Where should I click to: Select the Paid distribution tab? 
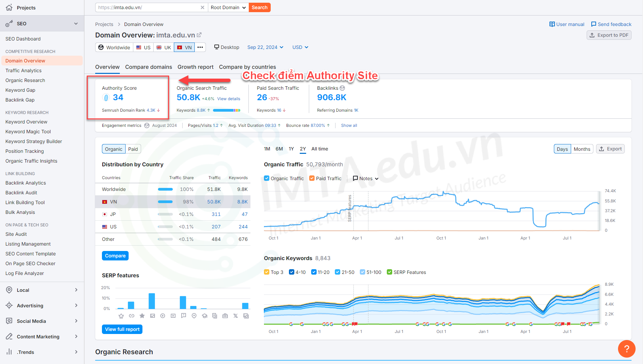(133, 149)
